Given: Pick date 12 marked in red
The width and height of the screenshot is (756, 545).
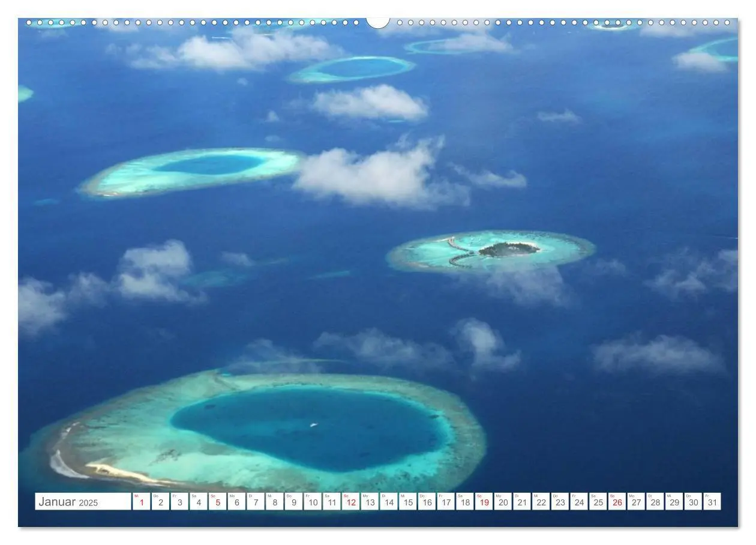Looking at the screenshot, I should [351, 502].
